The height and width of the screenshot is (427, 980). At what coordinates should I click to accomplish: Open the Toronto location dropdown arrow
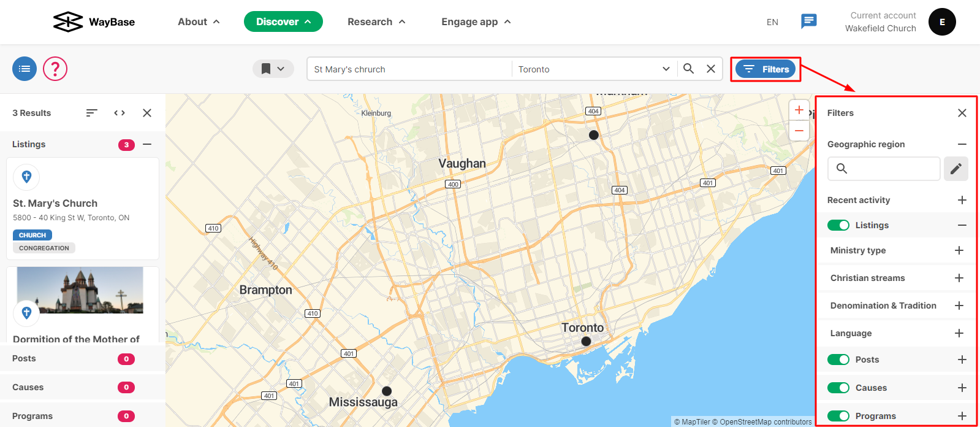pos(666,69)
